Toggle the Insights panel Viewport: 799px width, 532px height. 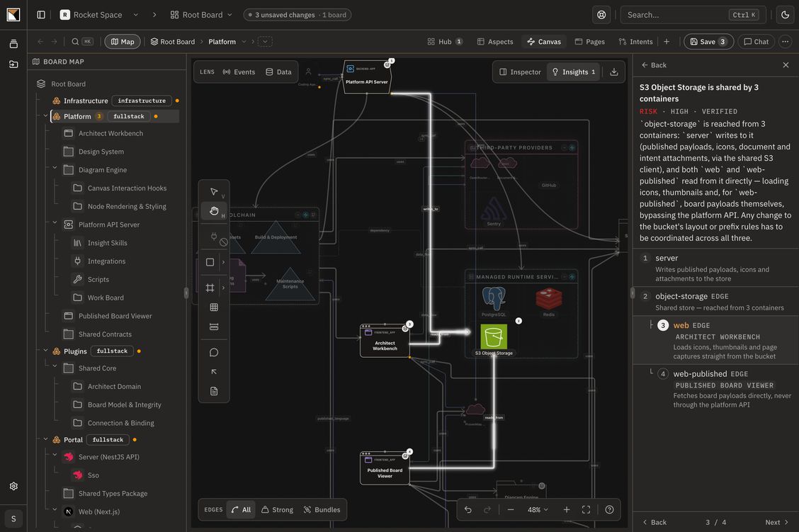(x=573, y=72)
